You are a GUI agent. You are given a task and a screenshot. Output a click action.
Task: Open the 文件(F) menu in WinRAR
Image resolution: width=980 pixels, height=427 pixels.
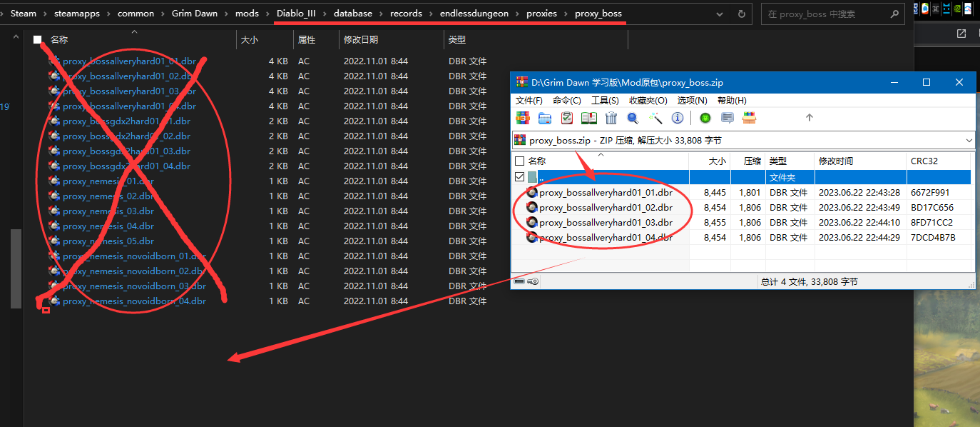529,101
